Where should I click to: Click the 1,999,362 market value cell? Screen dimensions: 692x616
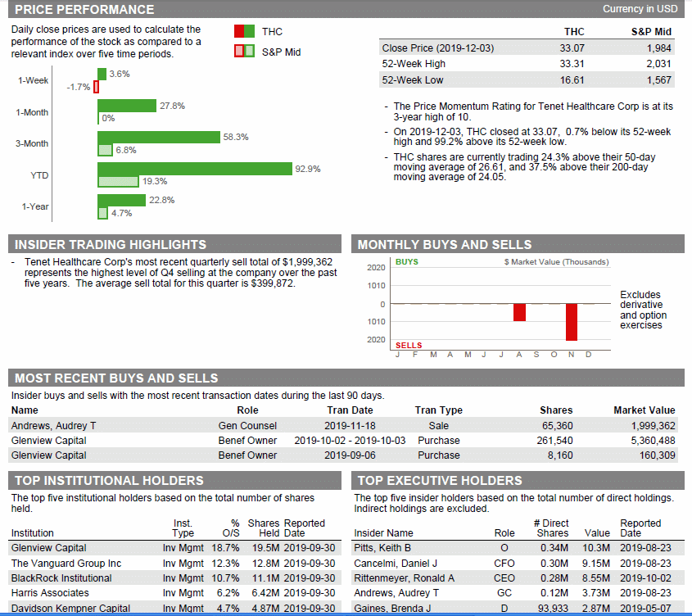(654, 426)
